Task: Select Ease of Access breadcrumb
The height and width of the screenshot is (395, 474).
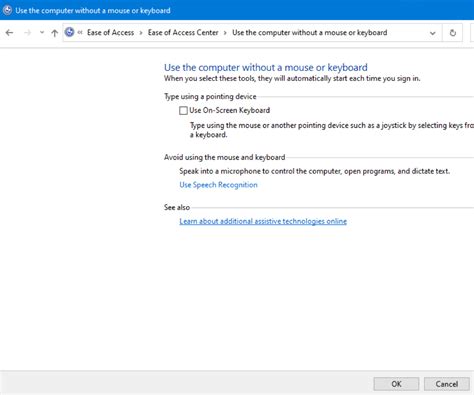Action: (x=110, y=32)
